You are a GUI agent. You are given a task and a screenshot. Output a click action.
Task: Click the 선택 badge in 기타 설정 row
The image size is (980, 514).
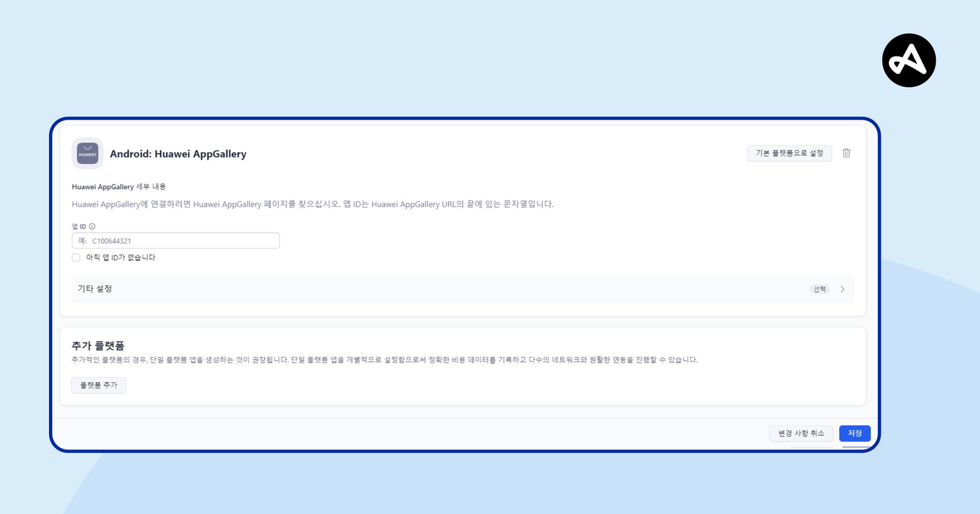820,289
